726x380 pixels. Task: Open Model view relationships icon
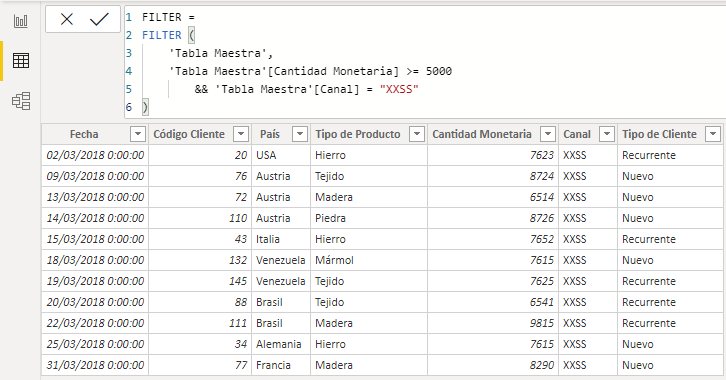point(21,101)
